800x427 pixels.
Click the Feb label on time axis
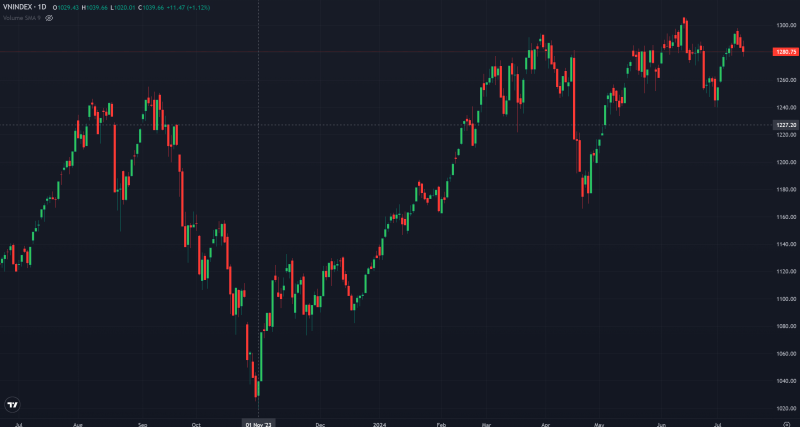pyautogui.click(x=441, y=424)
